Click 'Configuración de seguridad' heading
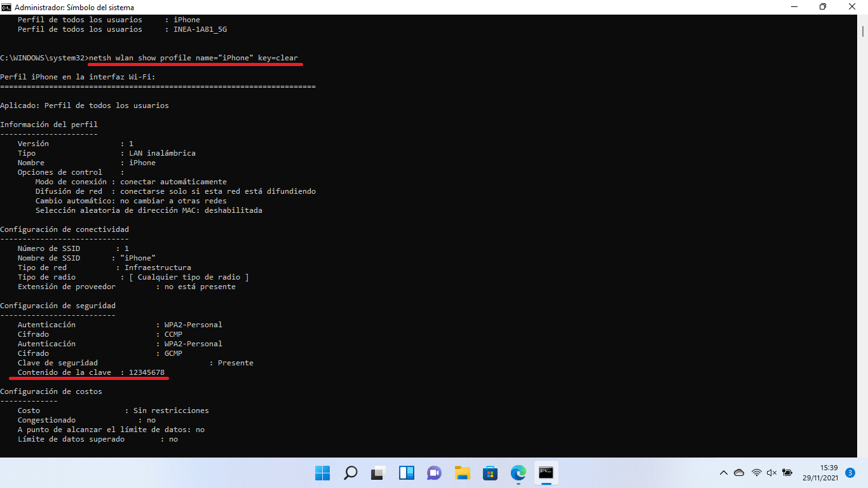This screenshot has height=488, width=868. [58, 306]
